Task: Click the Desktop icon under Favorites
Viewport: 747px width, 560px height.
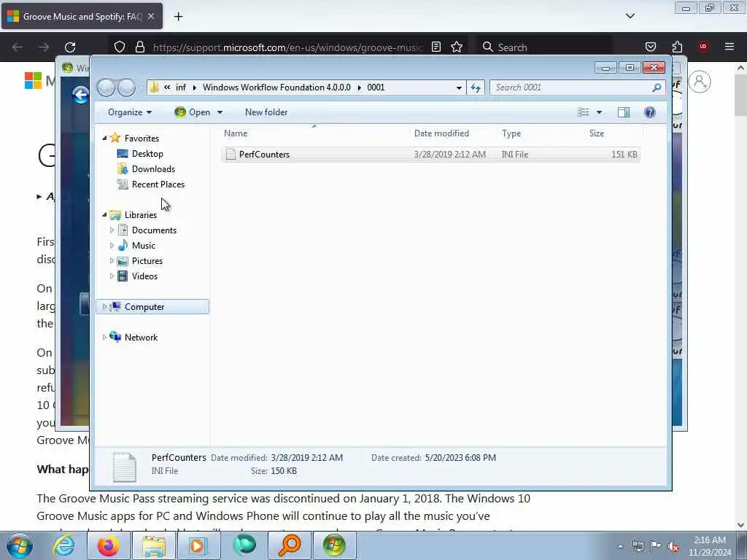Action: click(123, 154)
